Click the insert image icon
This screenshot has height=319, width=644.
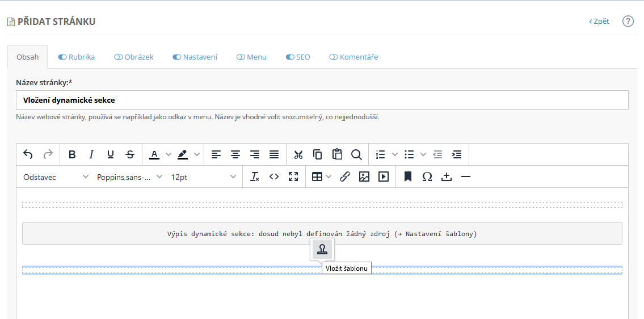pyautogui.click(x=364, y=177)
